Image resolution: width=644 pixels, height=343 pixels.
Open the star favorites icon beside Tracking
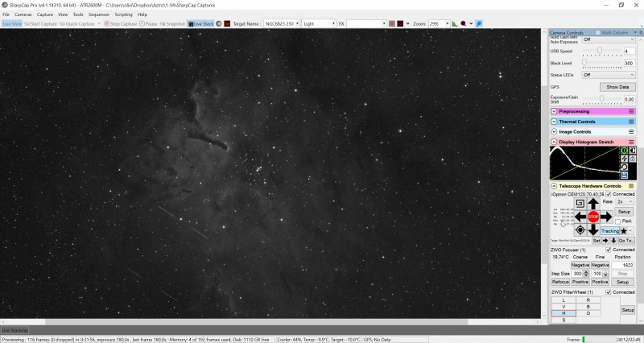(x=624, y=231)
